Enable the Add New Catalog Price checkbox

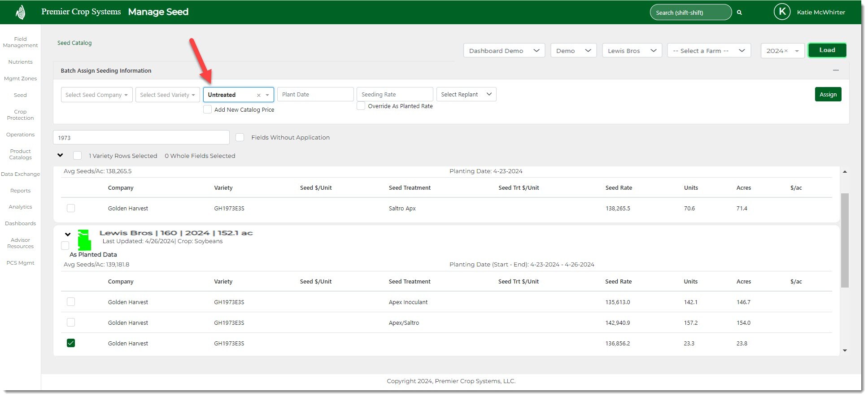click(x=208, y=109)
